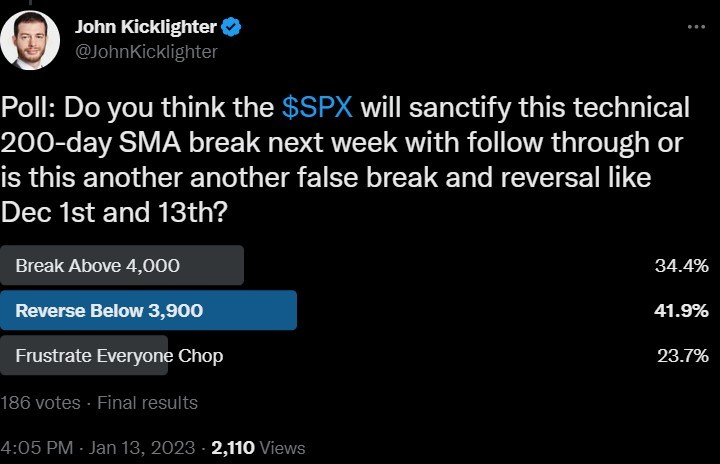Click the poll question tweet text
This screenshot has height=464, width=720.
click(x=345, y=159)
